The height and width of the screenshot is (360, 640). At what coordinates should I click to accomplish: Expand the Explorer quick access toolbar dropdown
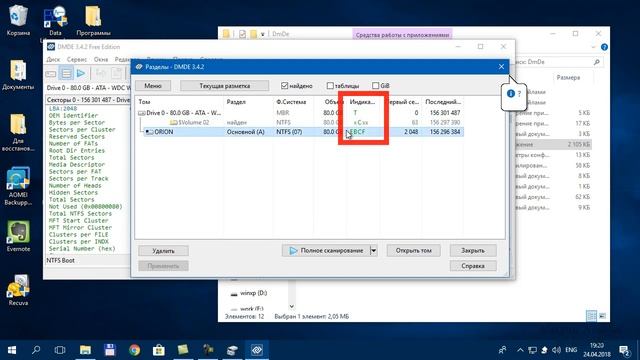coord(262,34)
